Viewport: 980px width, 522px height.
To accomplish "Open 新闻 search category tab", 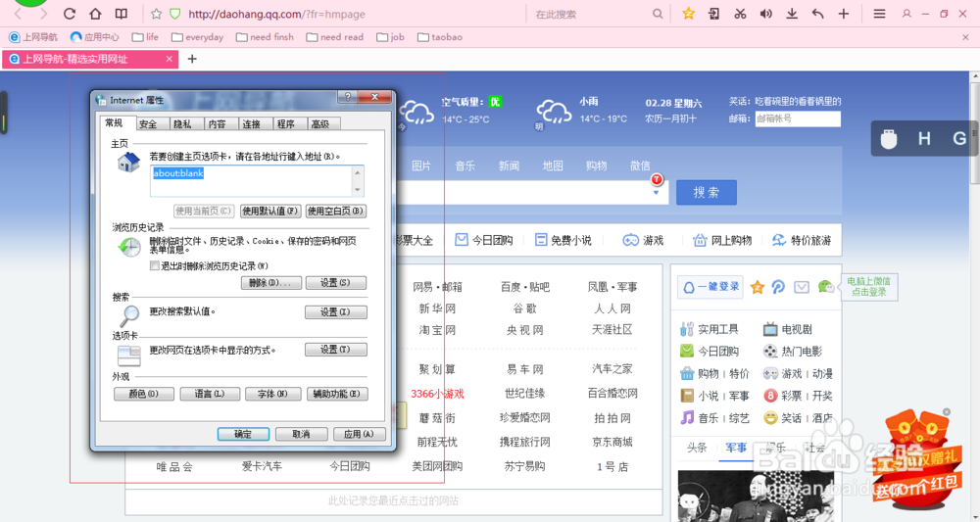I will pyautogui.click(x=509, y=166).
